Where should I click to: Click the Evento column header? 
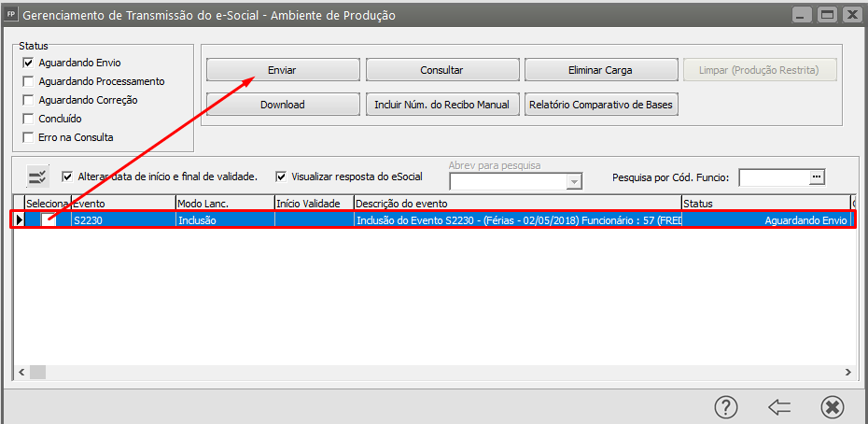click(123, 204)
